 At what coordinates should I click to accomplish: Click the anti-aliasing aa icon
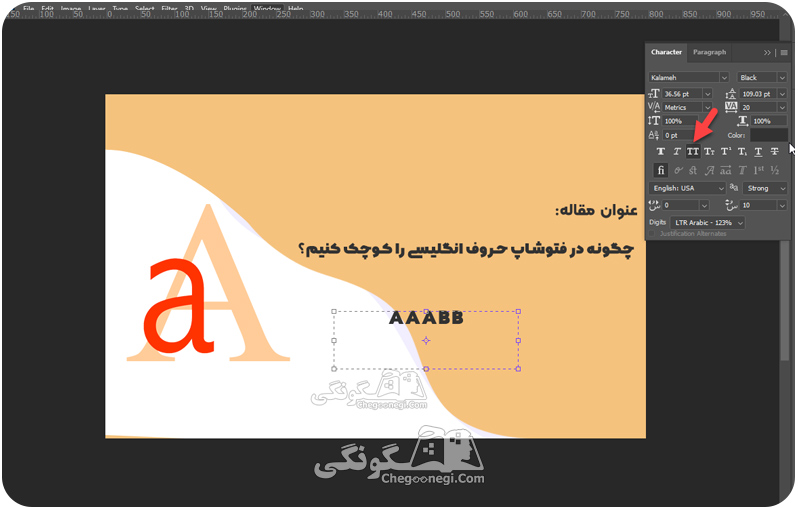pyautogui.click(x=734, y=188)
